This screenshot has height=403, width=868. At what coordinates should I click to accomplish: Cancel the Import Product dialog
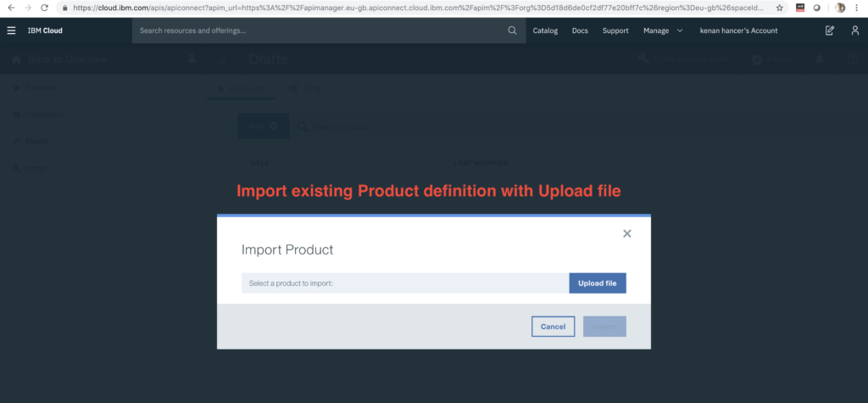553,327
